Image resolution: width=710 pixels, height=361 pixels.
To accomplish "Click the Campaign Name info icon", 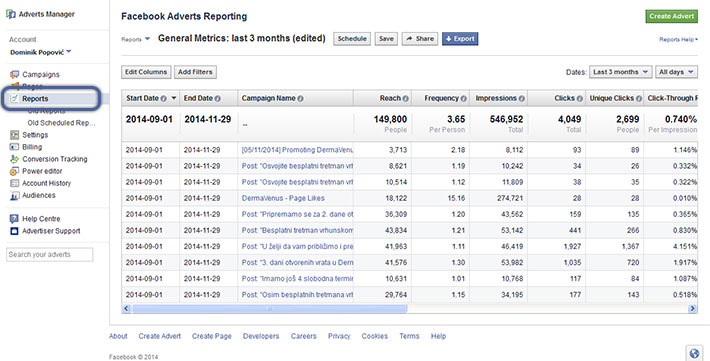I will (300, 98).
